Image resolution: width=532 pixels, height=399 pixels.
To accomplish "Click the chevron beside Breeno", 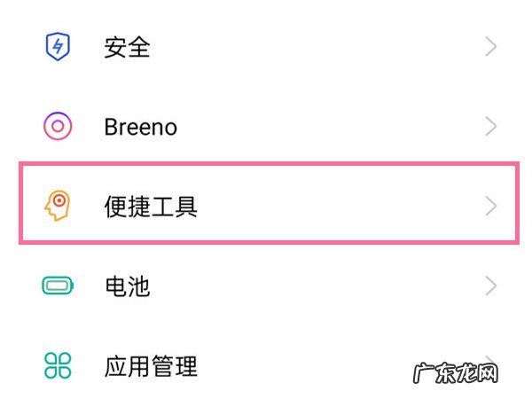I will pyautogui.click(x=491, y=127).
